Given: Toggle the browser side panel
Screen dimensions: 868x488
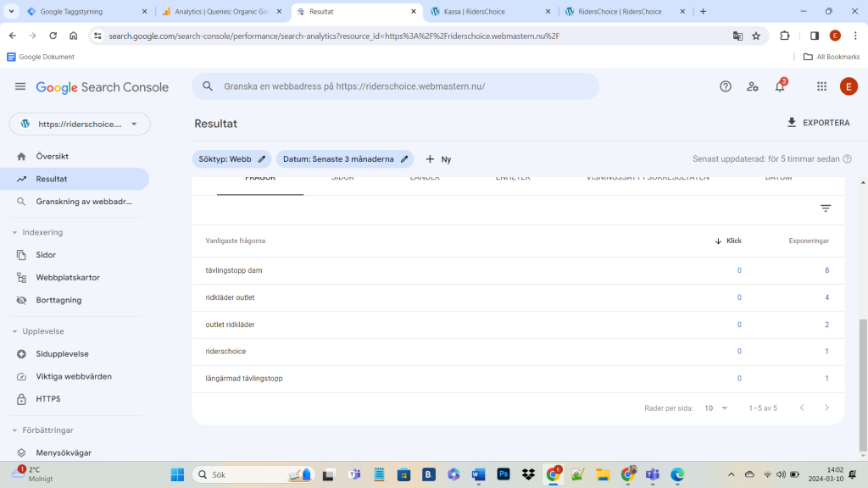Looking at the screenshot, I should pyautogui.click(x=815, y=36).
